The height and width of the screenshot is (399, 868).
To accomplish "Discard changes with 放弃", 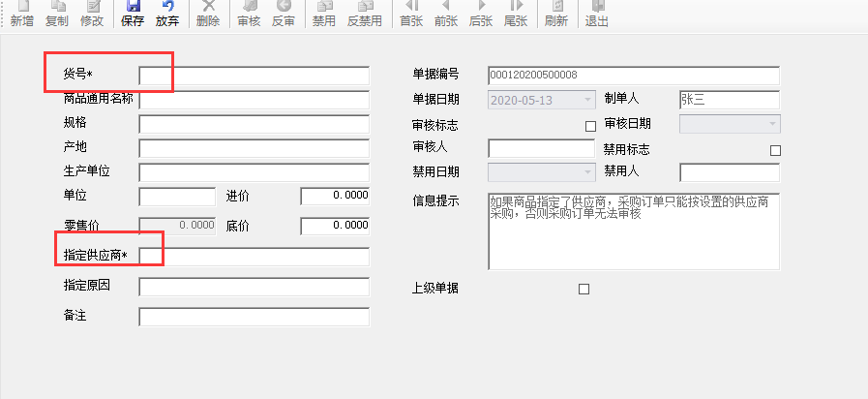I will [x=167, y=14].
